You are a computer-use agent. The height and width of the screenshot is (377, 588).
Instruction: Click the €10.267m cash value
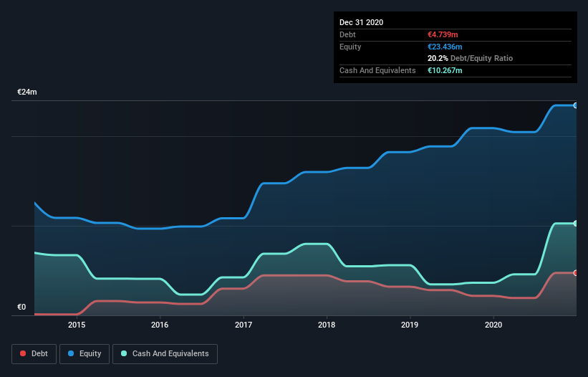pos(445,70)
